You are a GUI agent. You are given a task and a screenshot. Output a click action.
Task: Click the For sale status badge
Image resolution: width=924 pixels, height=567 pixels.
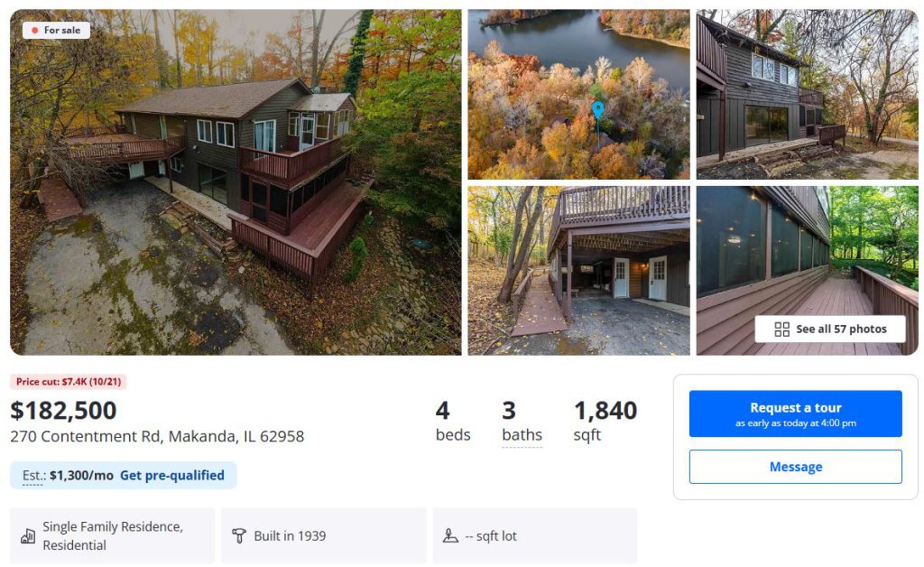[56, 30]
